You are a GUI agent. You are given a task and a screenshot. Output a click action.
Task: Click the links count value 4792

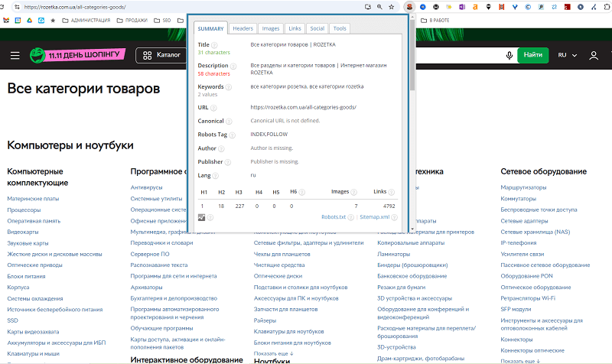click(389, 206)
